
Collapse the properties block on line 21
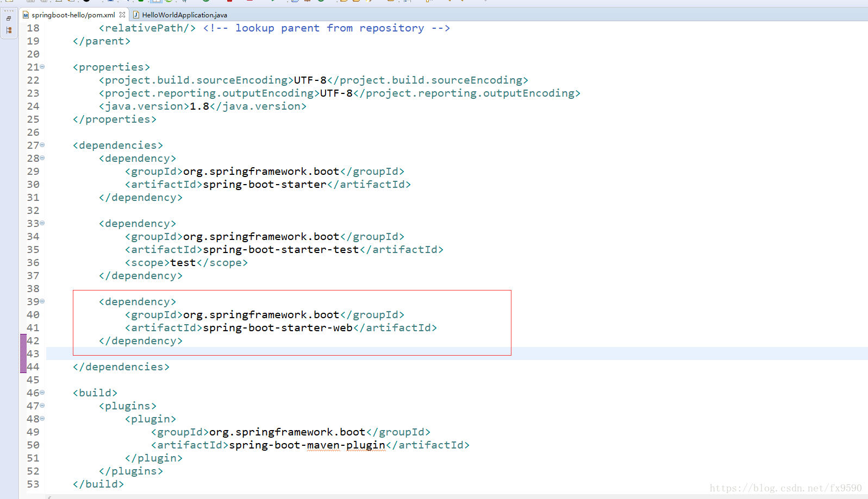(x=42, y=67)
